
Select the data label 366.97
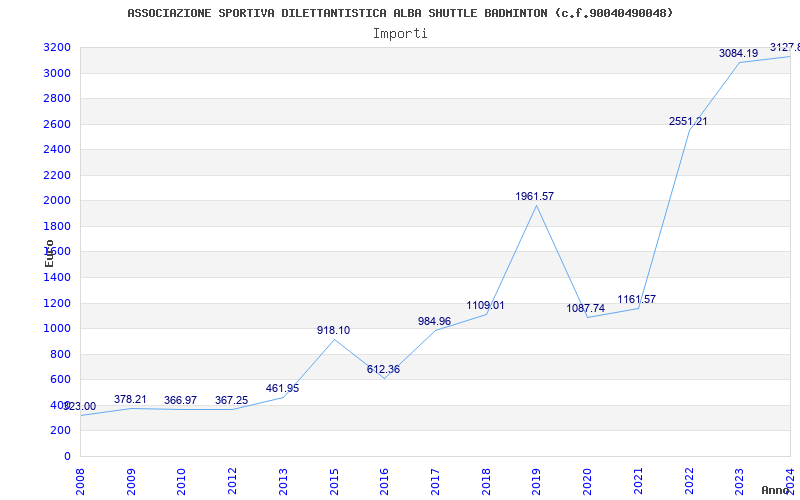click(180, 401)
